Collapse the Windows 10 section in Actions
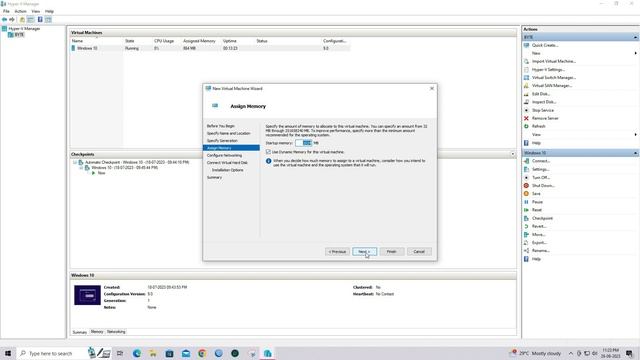The image size is (640, 360). click(636, 153)
